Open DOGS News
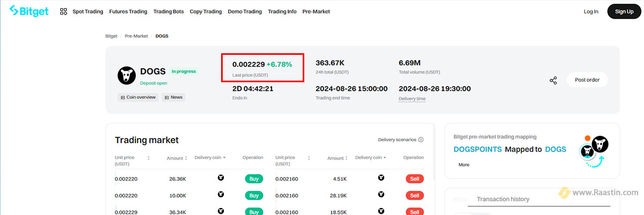Screen dimensions: 644x215 pyautogui.click(x=173, y=97)
